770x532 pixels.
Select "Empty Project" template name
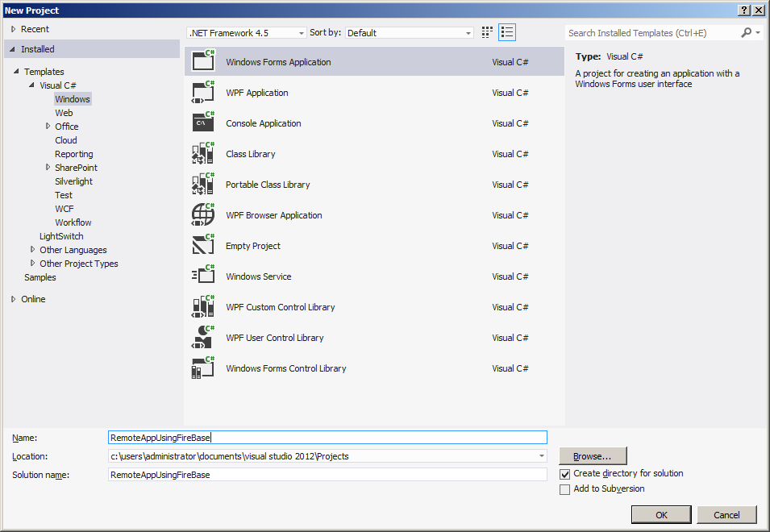click(253, 246)
